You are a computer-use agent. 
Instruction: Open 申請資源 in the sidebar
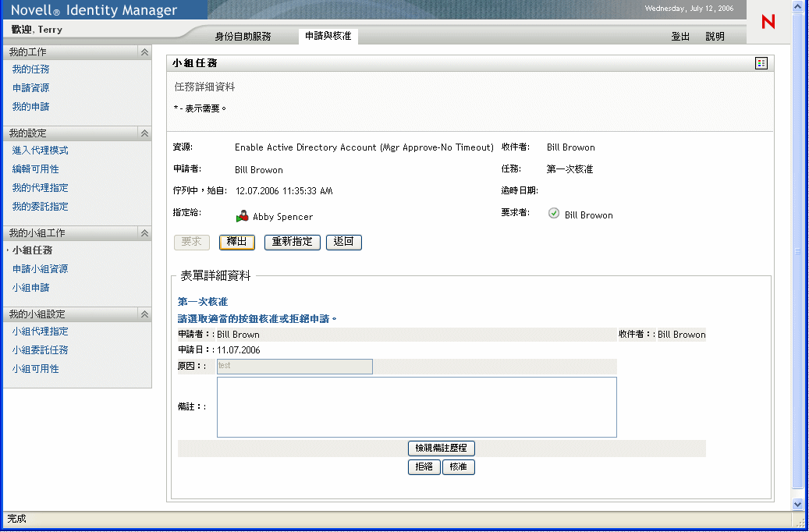tap(31, 87)
